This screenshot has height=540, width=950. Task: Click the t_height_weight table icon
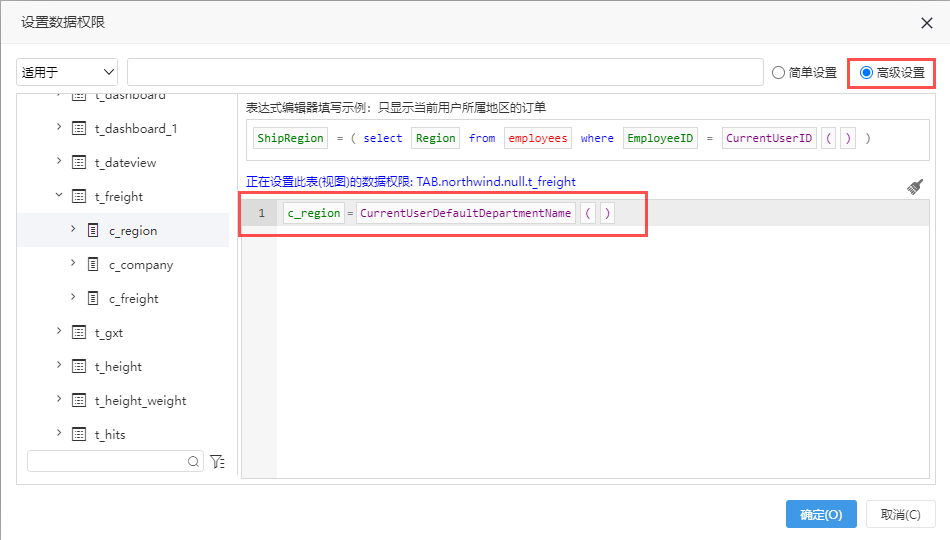(79, 400)
